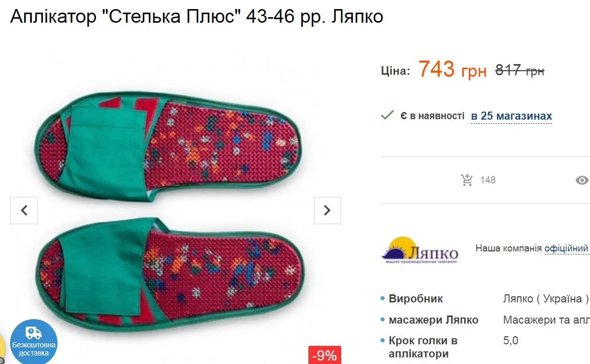
Task: Click the next image arrow
Action: pos(327,210)
